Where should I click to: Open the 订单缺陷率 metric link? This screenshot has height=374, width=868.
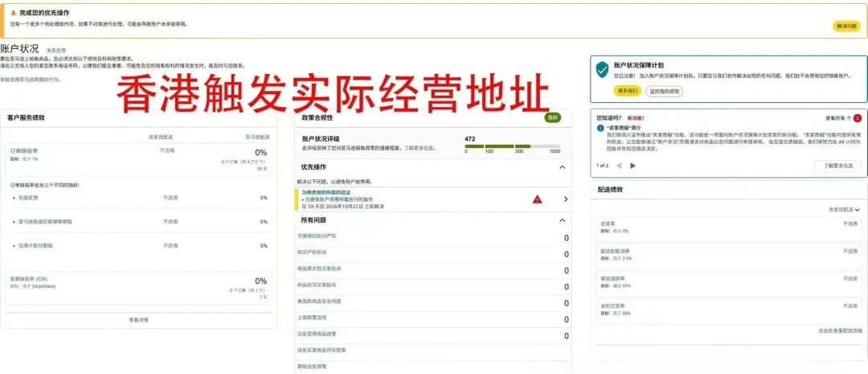(x=24, y=150)
